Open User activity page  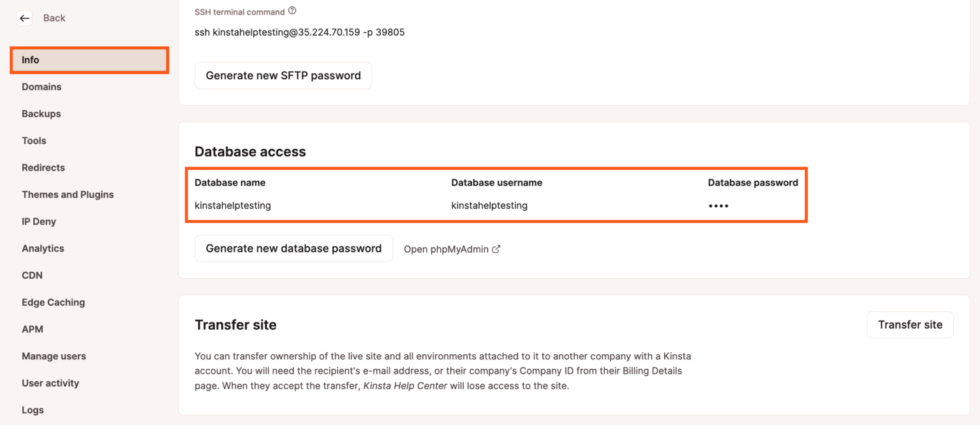click(x=50, y=383)
